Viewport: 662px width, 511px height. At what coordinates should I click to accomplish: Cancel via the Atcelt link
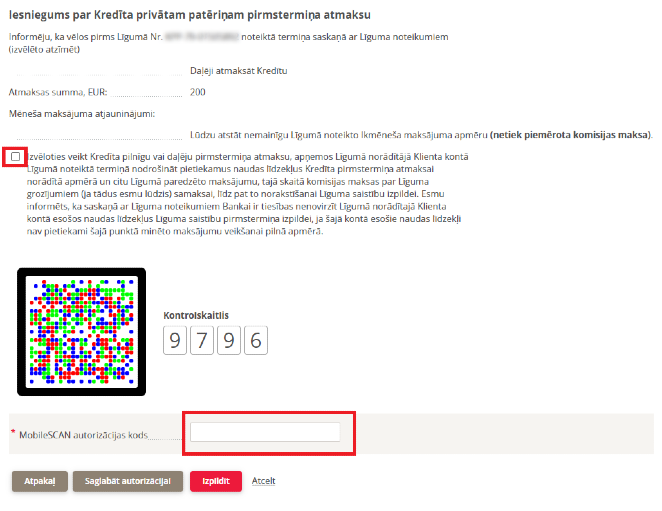(264, 481)
